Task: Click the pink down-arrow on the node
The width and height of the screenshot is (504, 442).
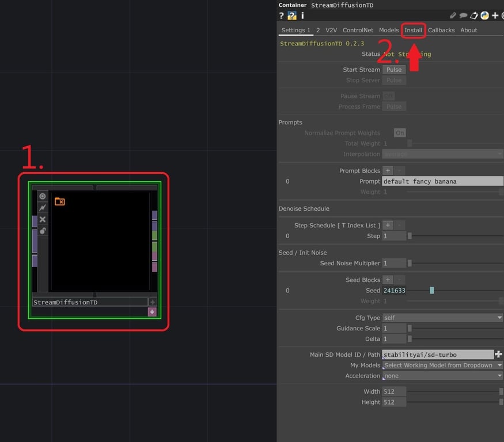Action: [x=152, y=311]
